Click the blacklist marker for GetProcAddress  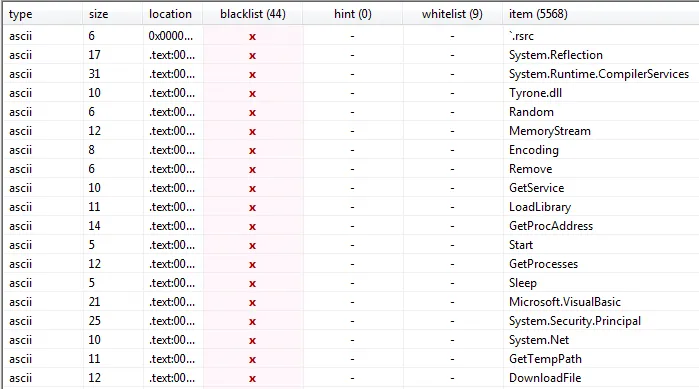tap(252, 227)
